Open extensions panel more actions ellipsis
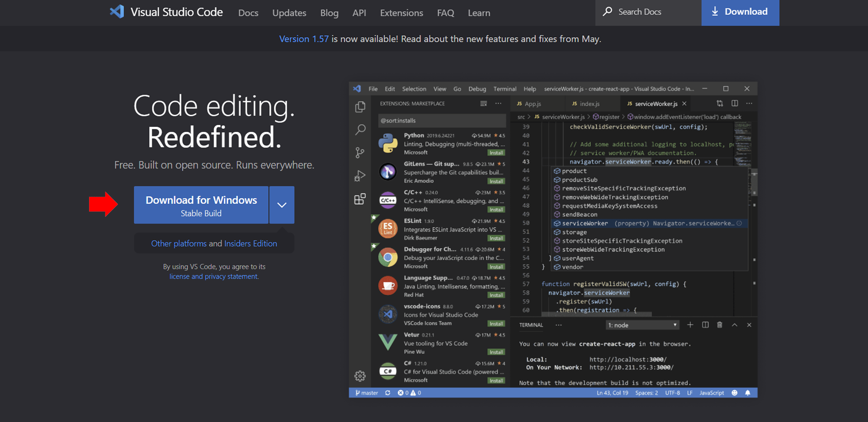This screenshot has height=422, width=868. point(498,103)
